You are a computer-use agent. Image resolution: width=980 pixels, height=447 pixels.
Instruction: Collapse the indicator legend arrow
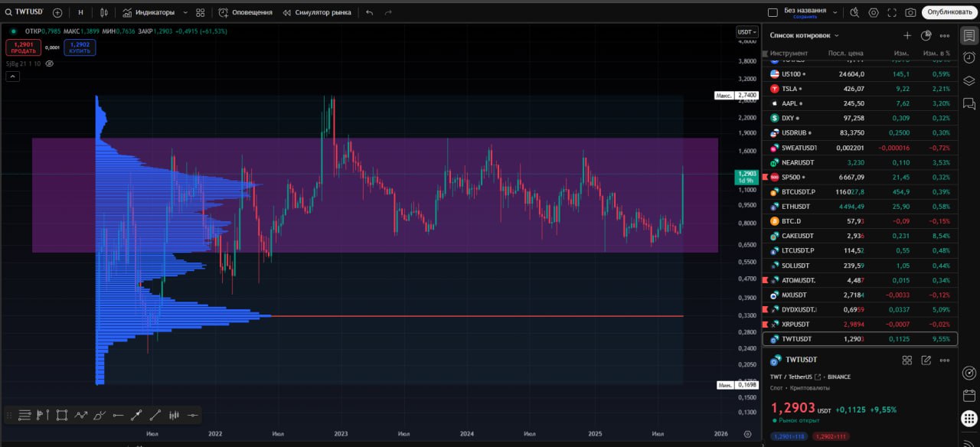coord(12,76)
